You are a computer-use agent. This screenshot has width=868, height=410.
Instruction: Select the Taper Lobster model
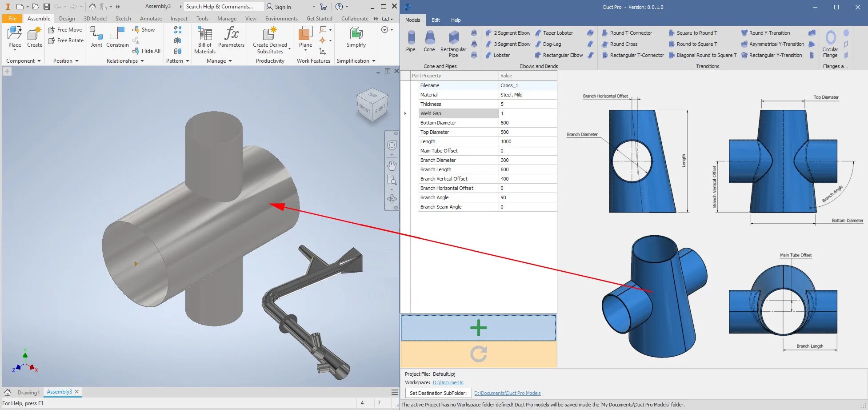[554, 33]
